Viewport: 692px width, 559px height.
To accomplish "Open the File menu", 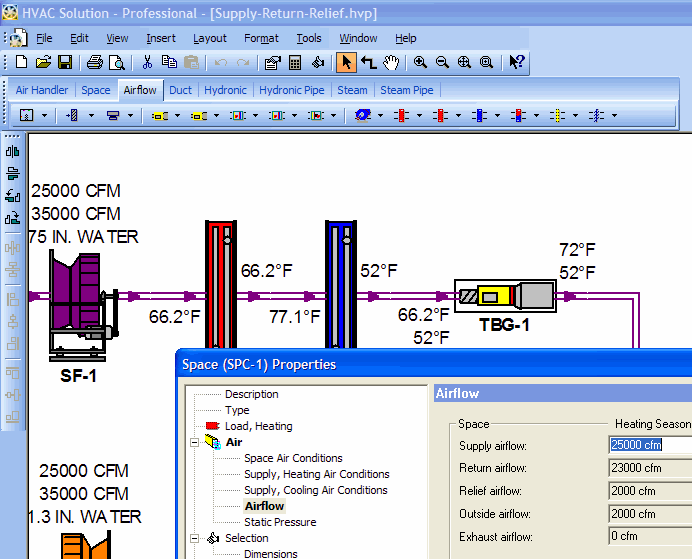I will pos(44,38).
